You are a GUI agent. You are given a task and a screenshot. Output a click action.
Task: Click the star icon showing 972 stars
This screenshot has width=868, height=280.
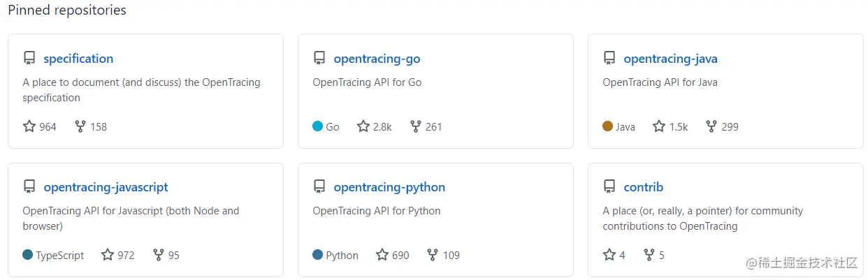(x=108, y=255)
